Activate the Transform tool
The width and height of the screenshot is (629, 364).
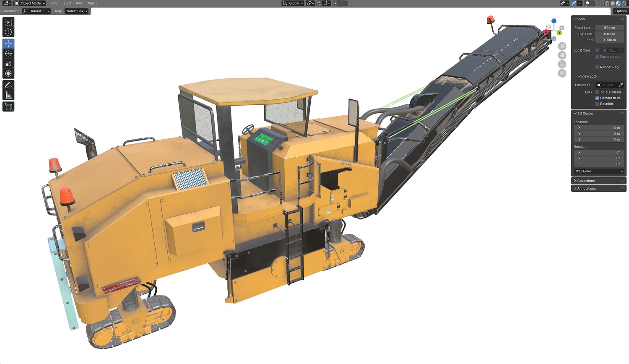[8, 74]
